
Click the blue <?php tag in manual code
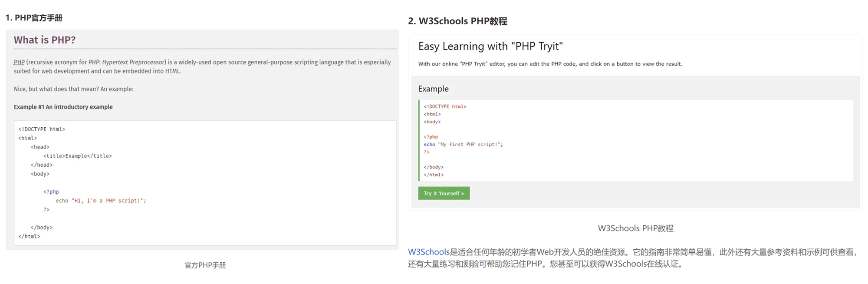[x=51, y=192]
